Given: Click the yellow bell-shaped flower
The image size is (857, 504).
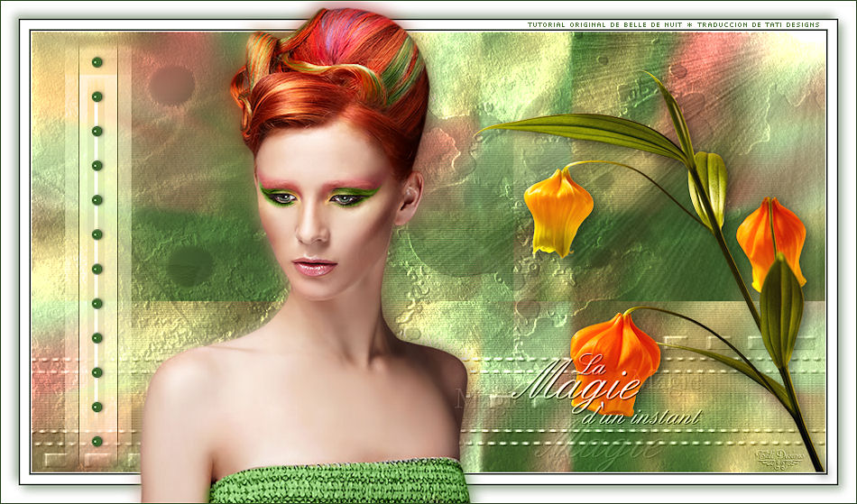Looking at the screenshot, I should (x=558, y=211).
